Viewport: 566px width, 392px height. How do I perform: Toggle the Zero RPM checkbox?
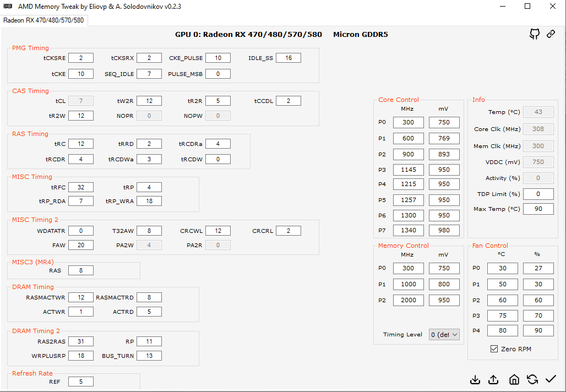(494, 349)
